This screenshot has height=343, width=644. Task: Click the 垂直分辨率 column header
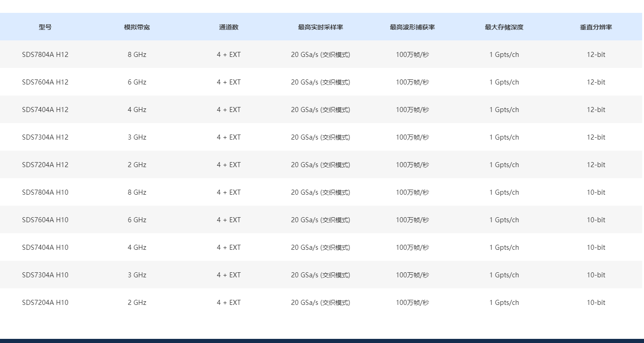[x=596, y=27]
